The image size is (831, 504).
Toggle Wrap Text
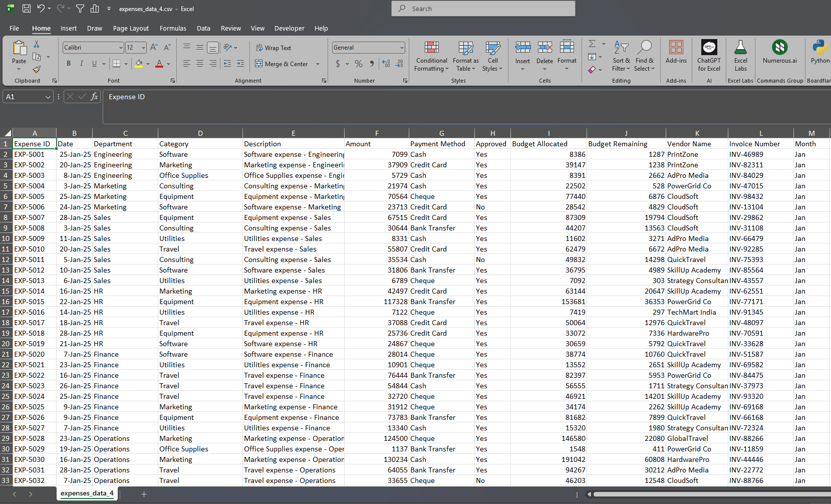click(x=273, y=48)
